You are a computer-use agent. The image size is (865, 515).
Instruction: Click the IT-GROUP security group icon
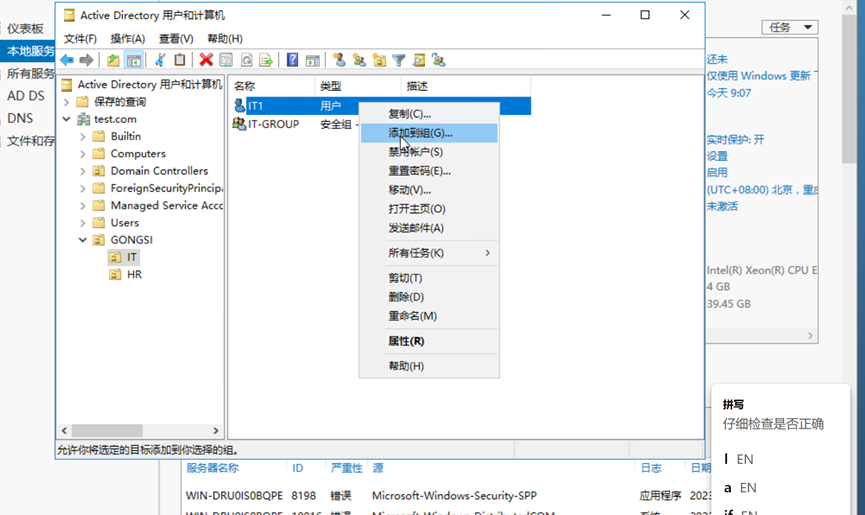pyautogui.click(x=239, y=124)
